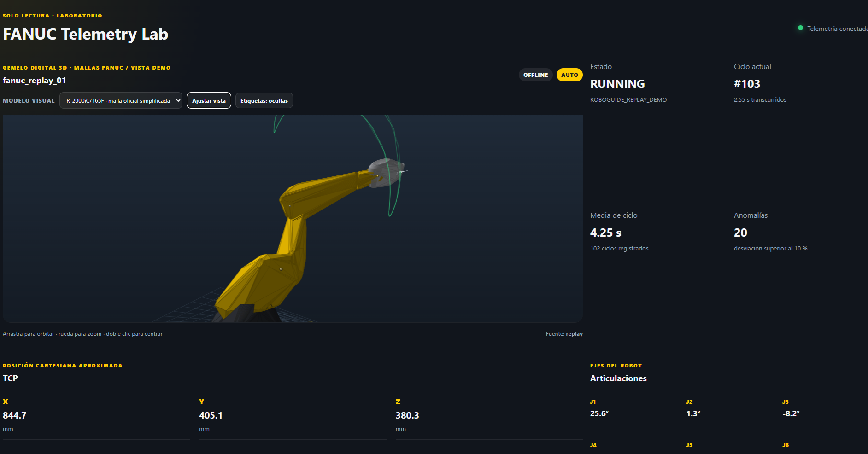Click the J3 joint angle -8.2°
The image size is (868, 454).
click(791, 413)
